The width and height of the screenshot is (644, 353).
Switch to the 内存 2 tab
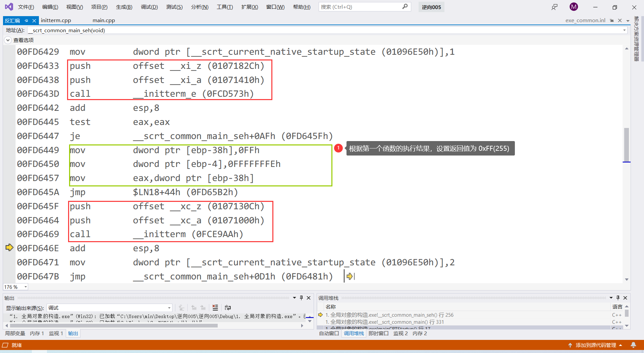coord(420,333)
